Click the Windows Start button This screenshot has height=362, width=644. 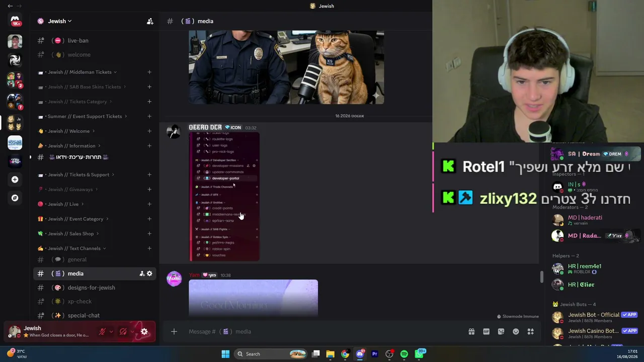point(225,354)
